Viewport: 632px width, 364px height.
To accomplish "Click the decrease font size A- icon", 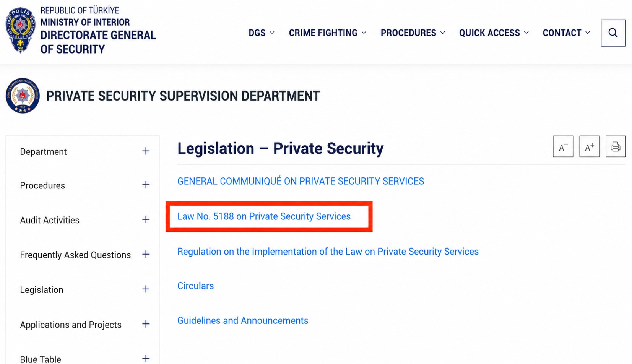I will pyautogui.click(x=563, y=146).
